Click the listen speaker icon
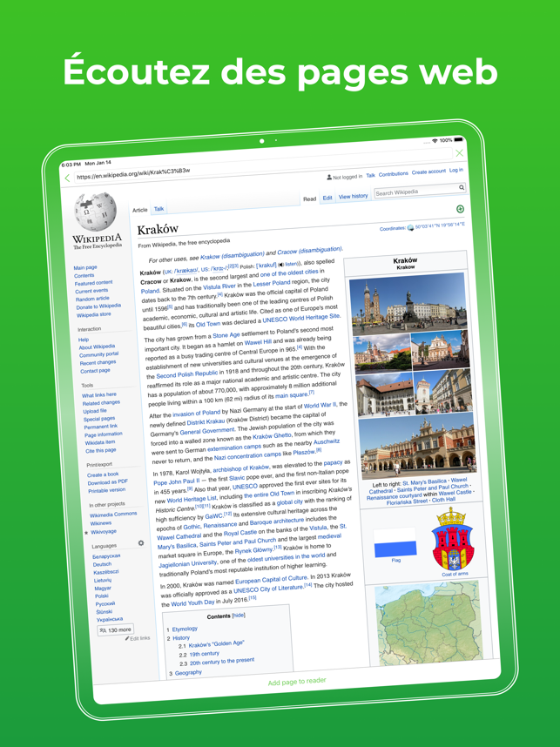The height and width of the screenshot is (747, 560). [280, 264]
